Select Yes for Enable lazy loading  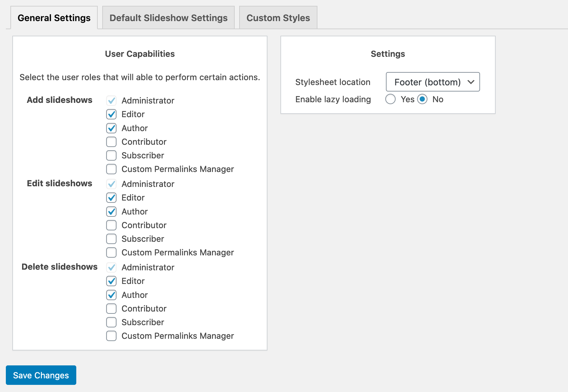(390, 99)
